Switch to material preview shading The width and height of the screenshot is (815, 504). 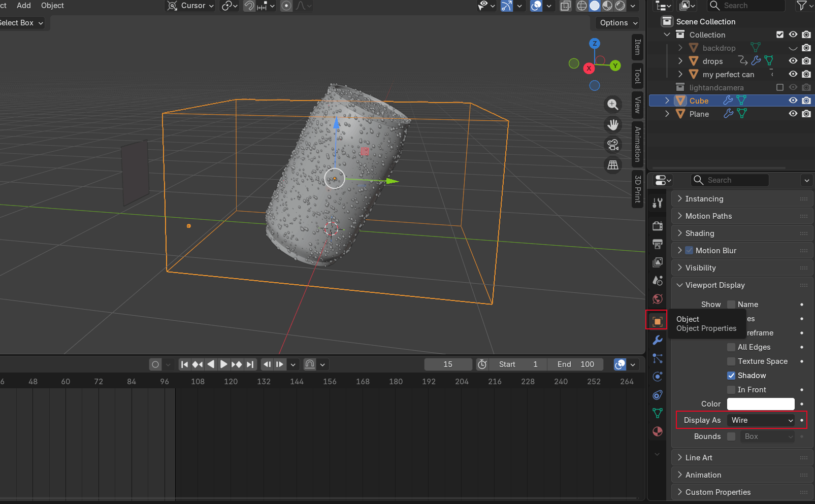point(607,6)
